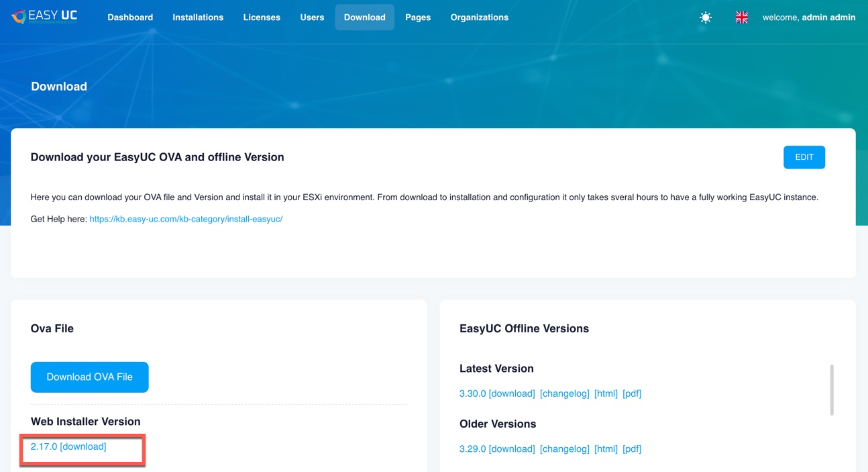Select the Download tab in navbar
This screenshot has width=868, height=472.
364,17
